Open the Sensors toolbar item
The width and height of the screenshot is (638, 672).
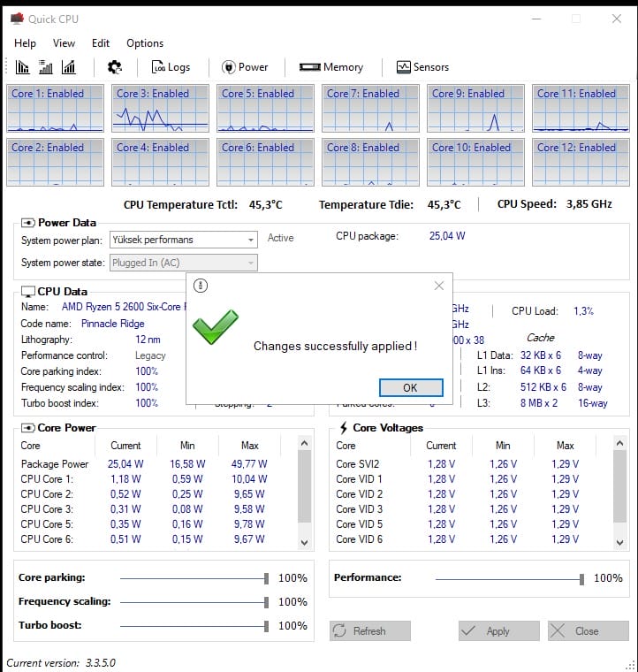click(422, 67)
